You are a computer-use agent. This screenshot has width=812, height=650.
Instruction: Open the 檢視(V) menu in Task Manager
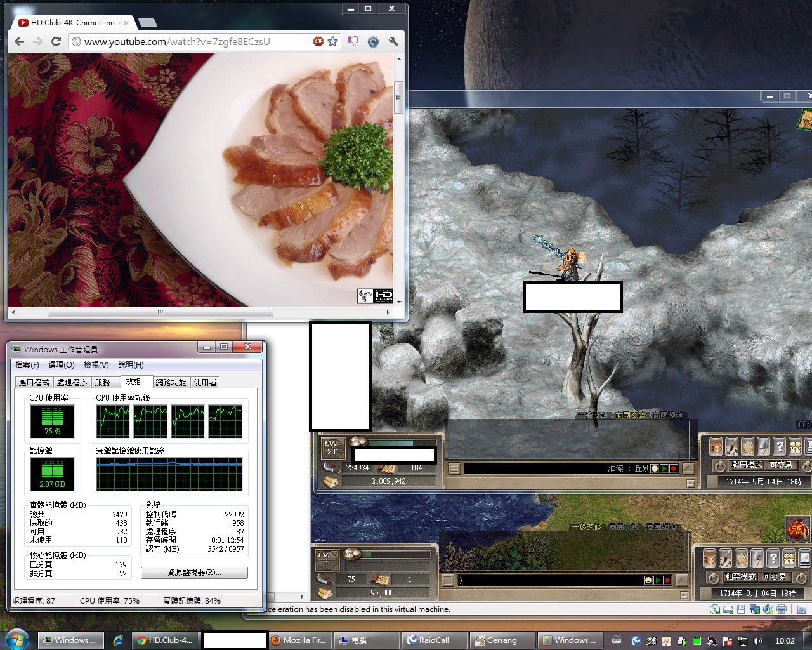click(x=96, y=365)
